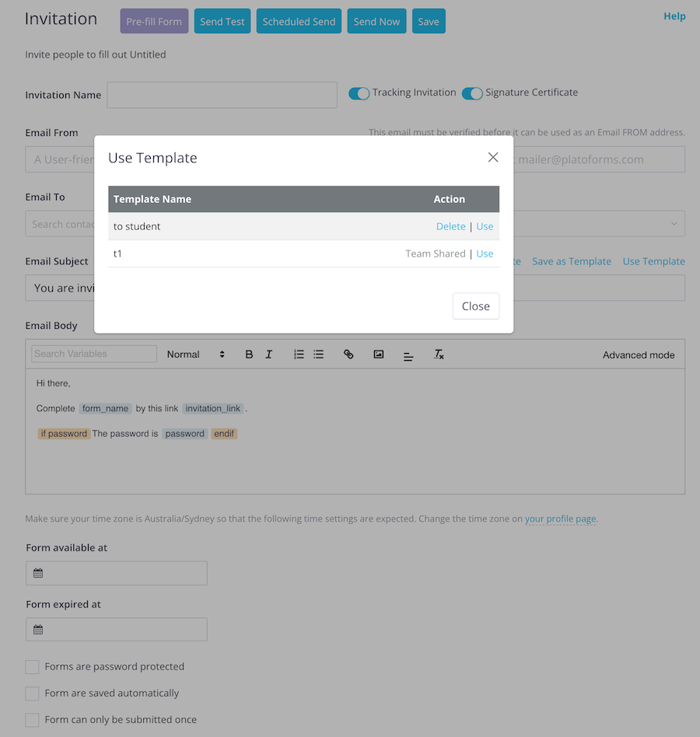This screenshot has width=700, height=737.
Task: Close the Use Template dialog with X
Action: [493, 157]
